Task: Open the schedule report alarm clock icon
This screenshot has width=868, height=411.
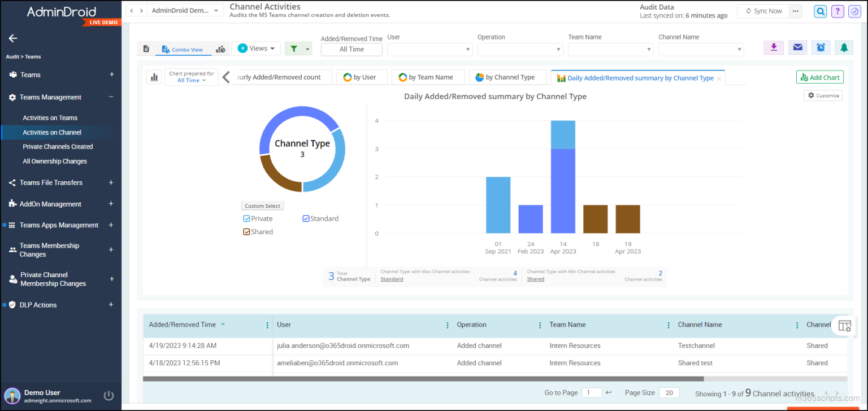Action: [821, 47]
